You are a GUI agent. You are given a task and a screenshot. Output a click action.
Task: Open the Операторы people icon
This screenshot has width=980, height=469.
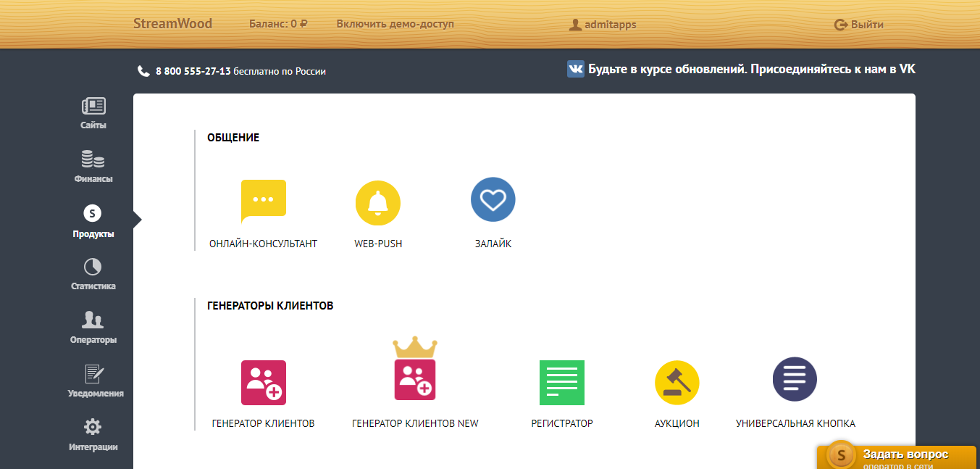coord(93,320)
